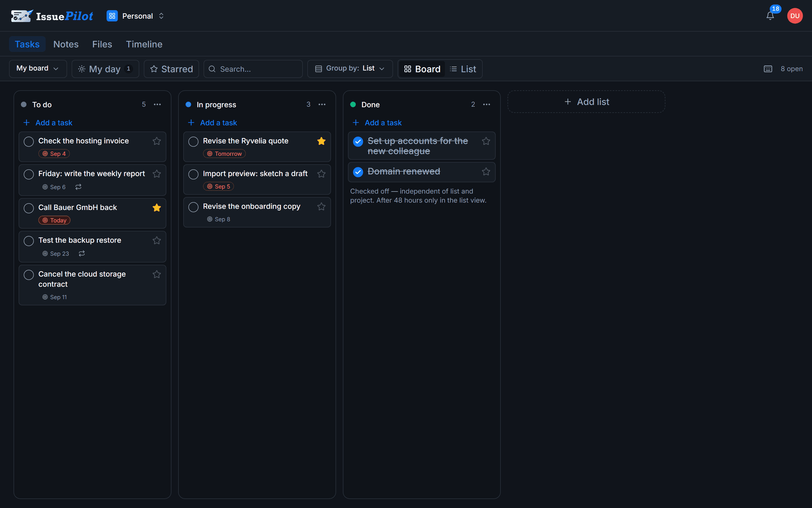Star the 'Check the hosting invoice' task
Viewport: 812px width, 508px height.
pos(157,141)
